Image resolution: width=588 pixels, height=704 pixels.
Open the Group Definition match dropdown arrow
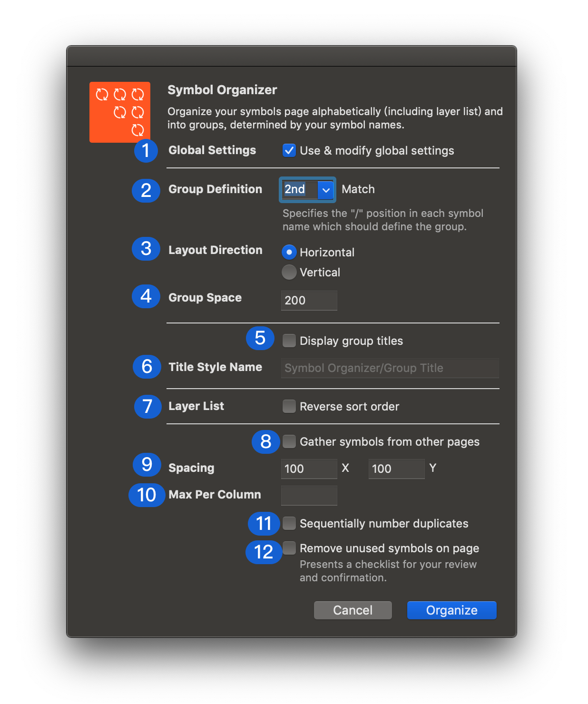pos(326,190)
